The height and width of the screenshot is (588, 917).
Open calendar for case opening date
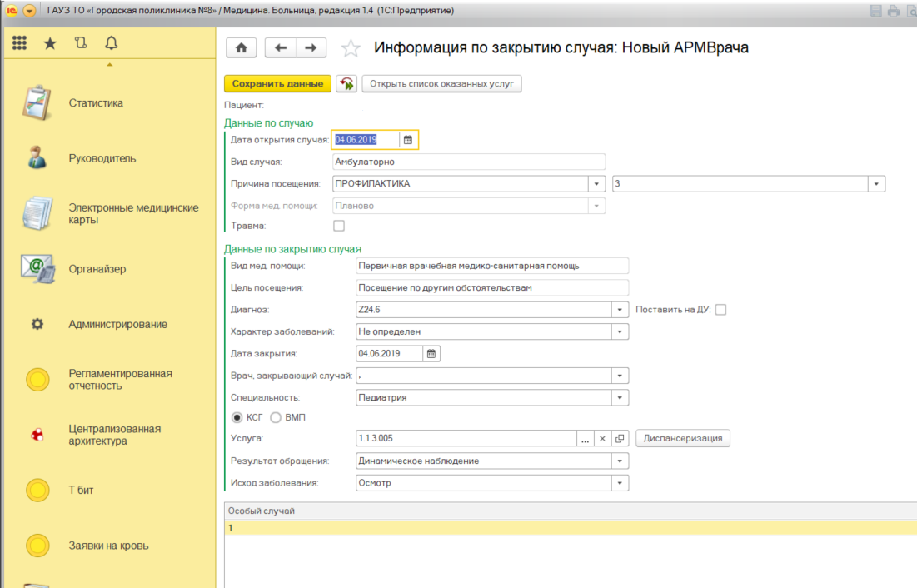(x=408, y=140)
